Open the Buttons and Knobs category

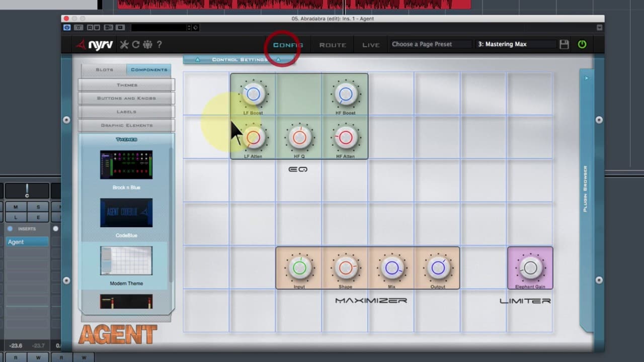[x=126, y=99]
